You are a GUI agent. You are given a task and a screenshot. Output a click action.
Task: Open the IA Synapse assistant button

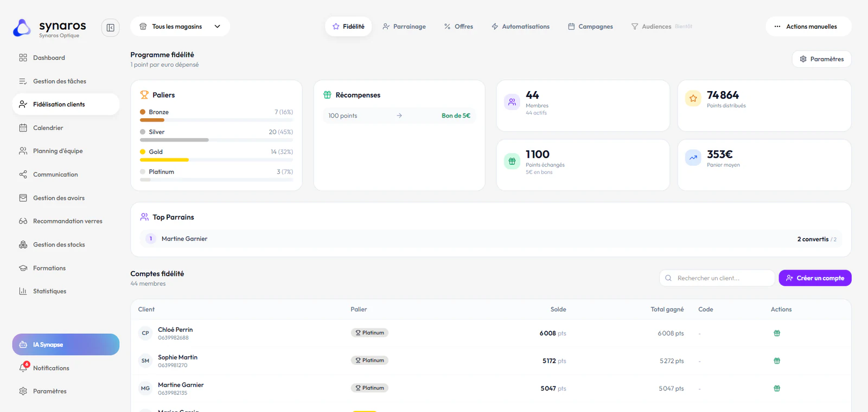click(66, 344)
